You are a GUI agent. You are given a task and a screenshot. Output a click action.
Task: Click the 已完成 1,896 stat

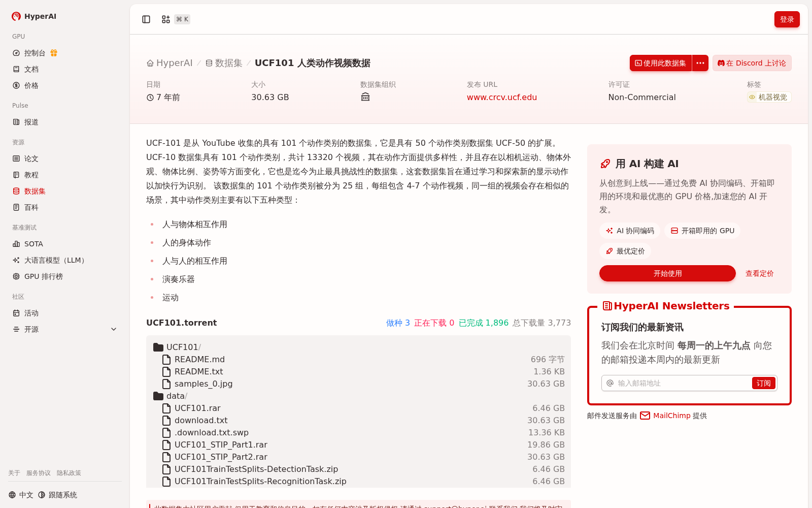483,323
